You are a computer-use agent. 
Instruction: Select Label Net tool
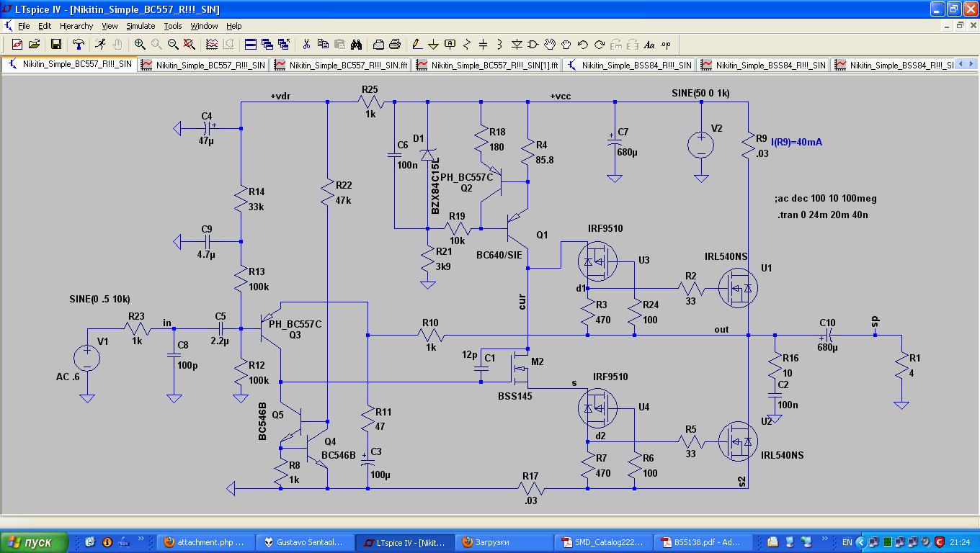pos(450,45)
